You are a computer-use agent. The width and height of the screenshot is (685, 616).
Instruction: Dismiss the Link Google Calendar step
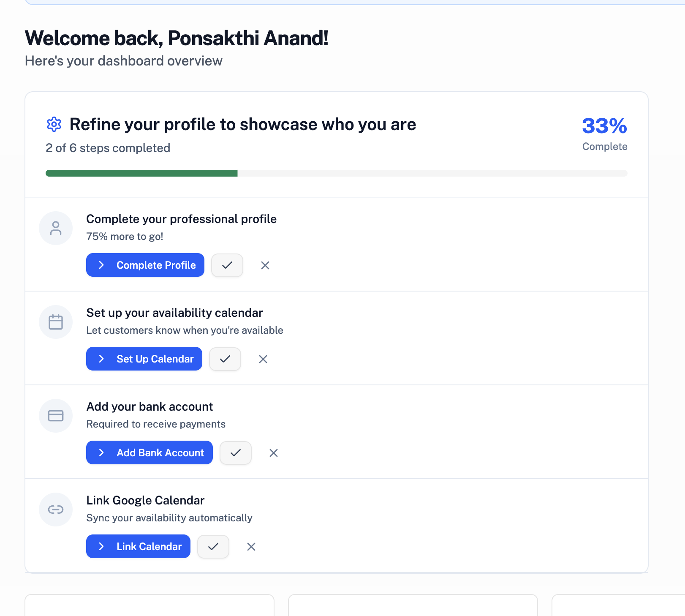[251, 547]
